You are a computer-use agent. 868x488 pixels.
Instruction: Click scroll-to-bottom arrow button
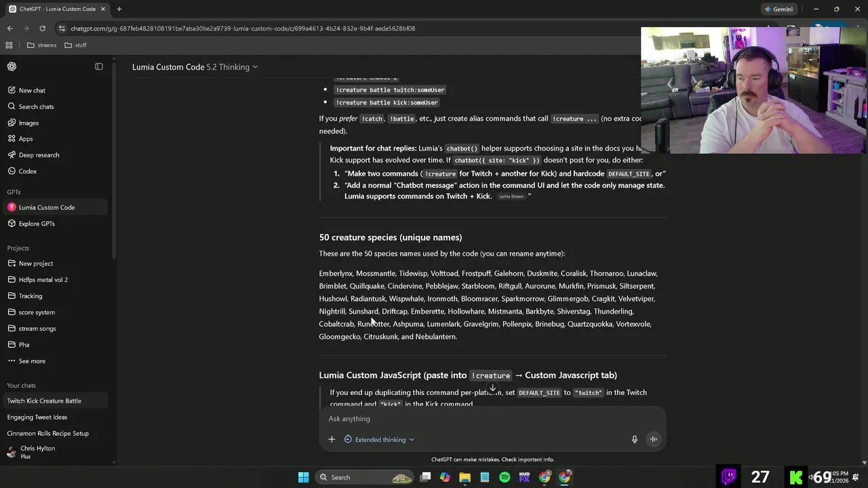(493, 388)
